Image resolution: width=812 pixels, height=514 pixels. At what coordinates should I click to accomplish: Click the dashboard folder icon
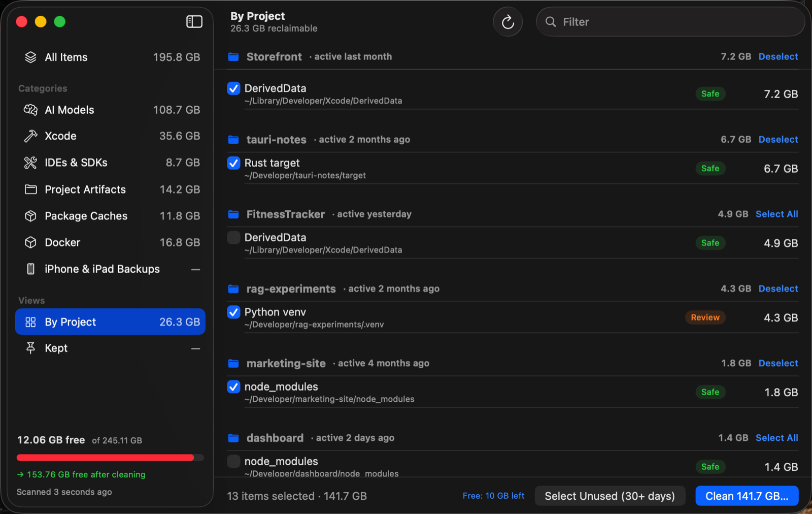click(x=233, y=438)
